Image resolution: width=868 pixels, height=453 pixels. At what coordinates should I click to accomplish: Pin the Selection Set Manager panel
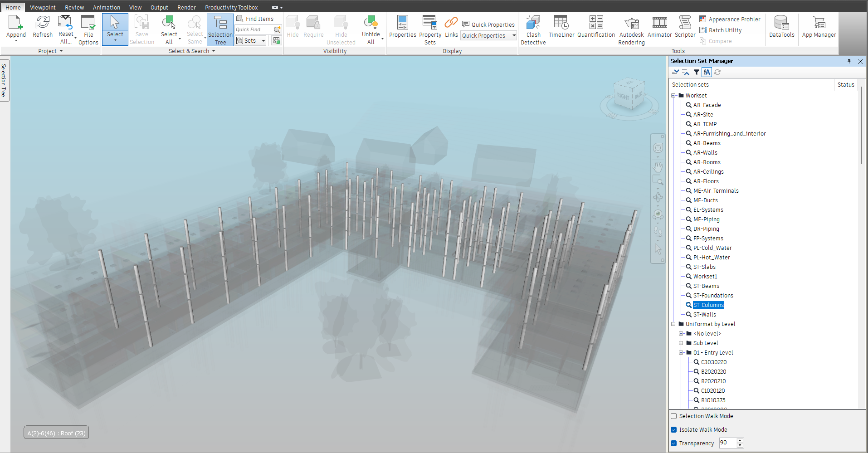coord(849,61)
